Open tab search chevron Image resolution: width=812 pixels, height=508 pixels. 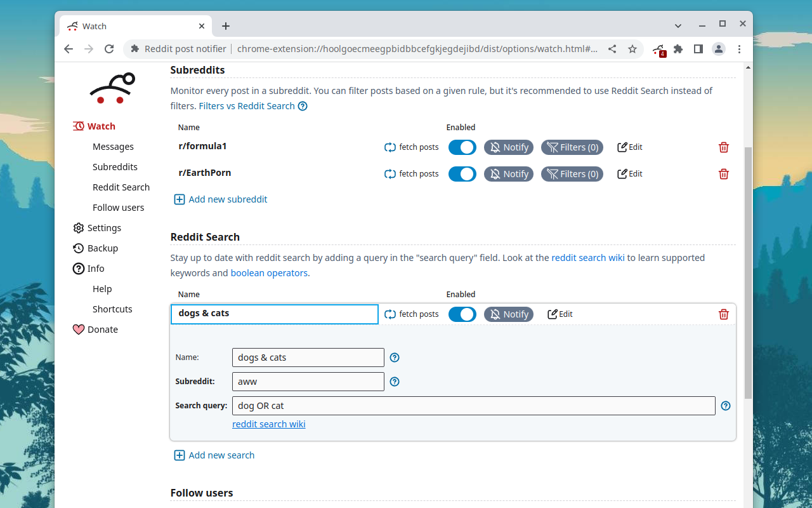coord(678,26)
